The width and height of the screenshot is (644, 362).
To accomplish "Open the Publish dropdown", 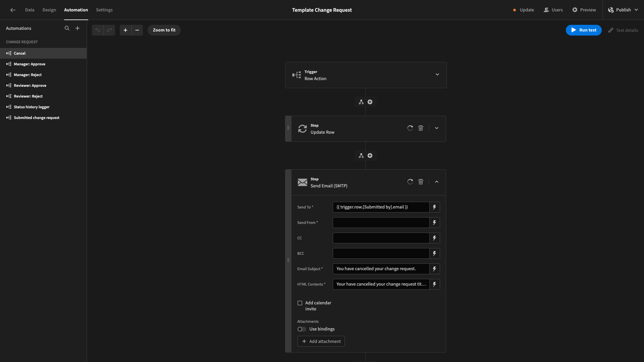I will click(623, 10).
